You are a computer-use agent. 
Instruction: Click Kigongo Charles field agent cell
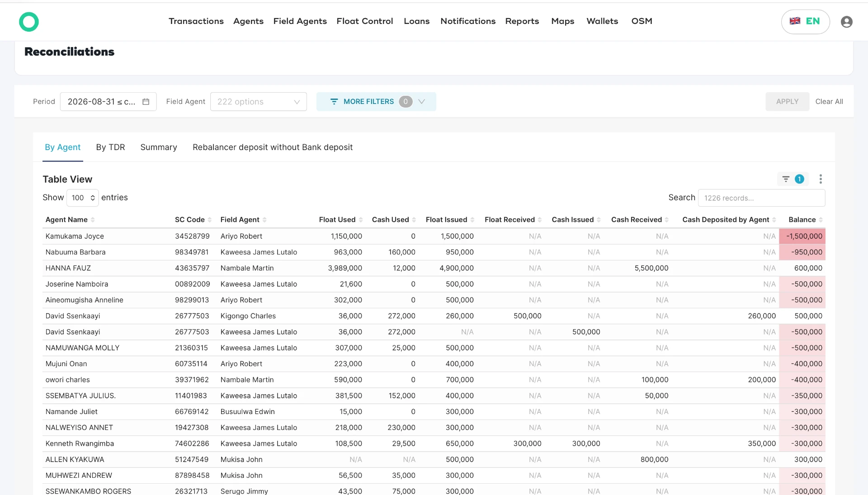[248, 316]
